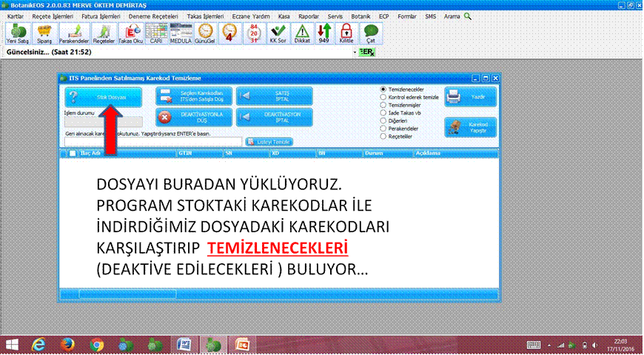This screenshot has height=355, width=644.
Task: Click the Kilitle padlock icon
Action: click(346, 33)
